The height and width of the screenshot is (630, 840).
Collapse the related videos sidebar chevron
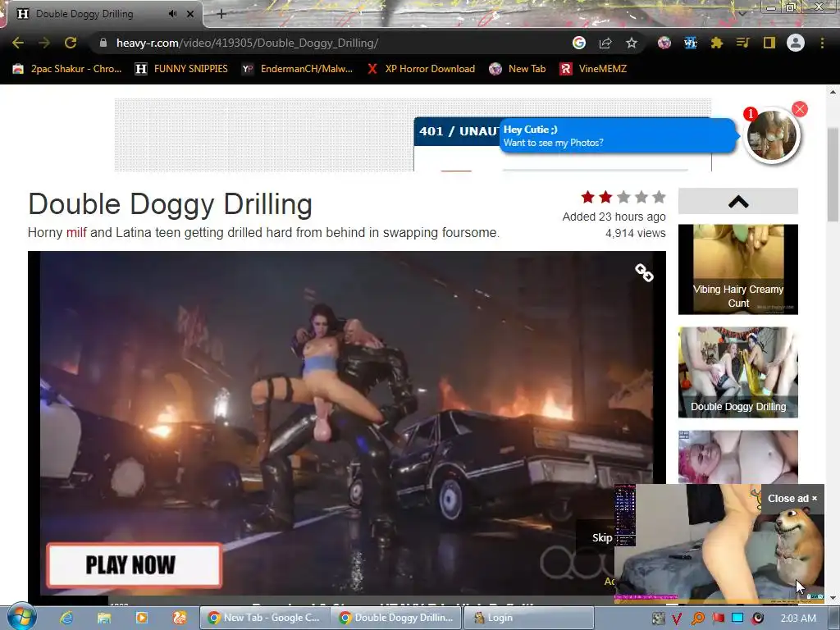point(738,202)
